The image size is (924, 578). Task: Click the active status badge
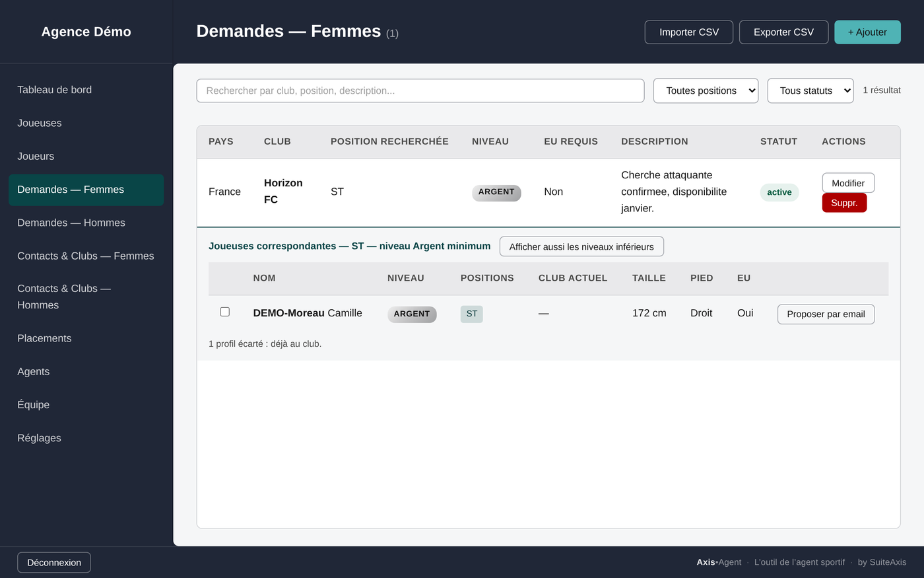click(779, 192)
